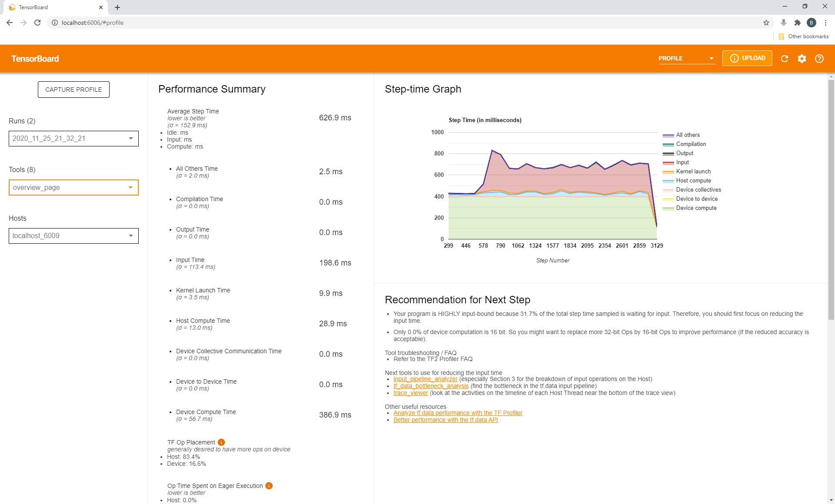Click inside the browser address bar
Image resolution: width=835 pixels, height=504 pixels.
174,23
